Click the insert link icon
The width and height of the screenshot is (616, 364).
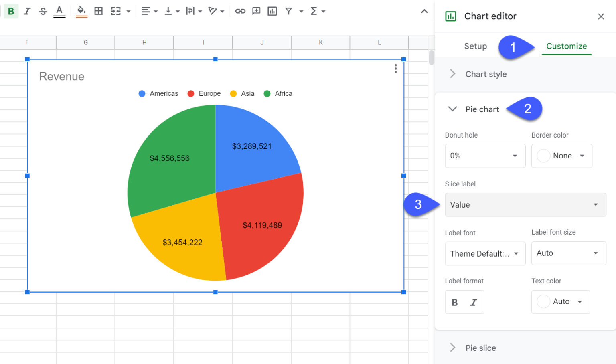(240, 11)
